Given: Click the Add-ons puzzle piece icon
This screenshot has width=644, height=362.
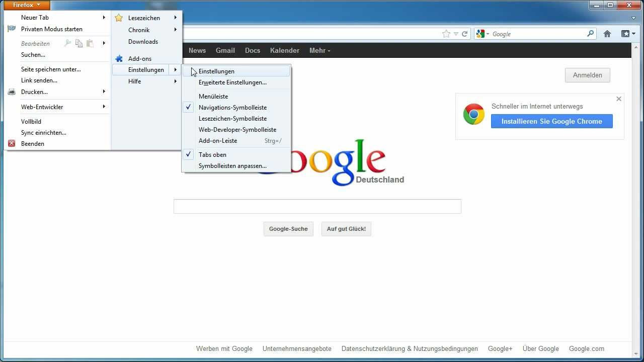Looking at the screenshot, I should (x=119, y=59).
